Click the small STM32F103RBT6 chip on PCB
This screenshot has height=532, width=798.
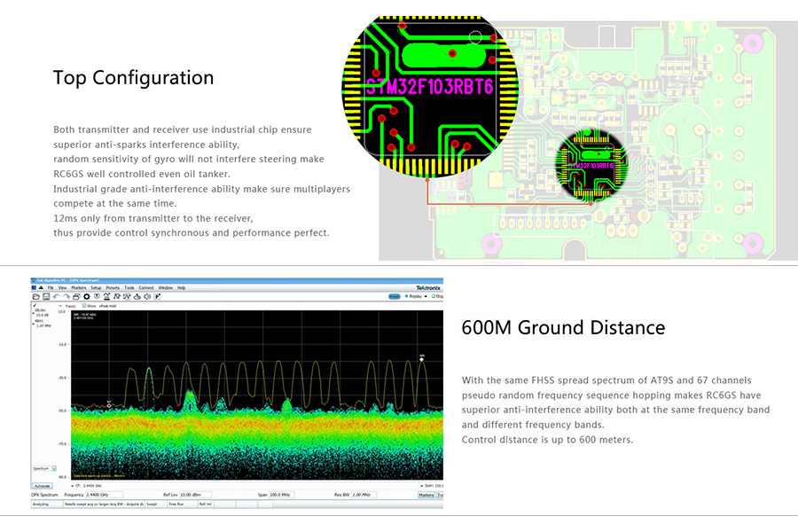[x=591, y=165]
